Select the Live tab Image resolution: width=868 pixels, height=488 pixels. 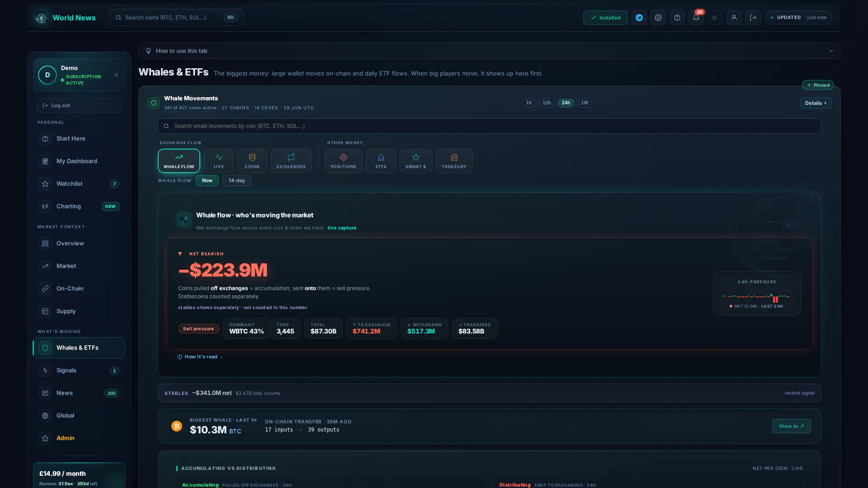point(219,161)
